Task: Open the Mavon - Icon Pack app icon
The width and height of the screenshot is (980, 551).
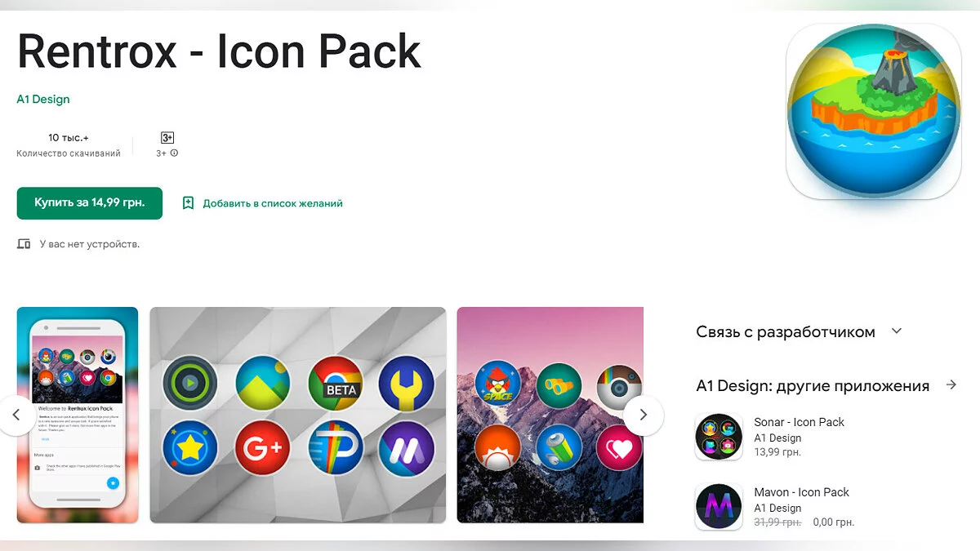Action: (719, 507)
